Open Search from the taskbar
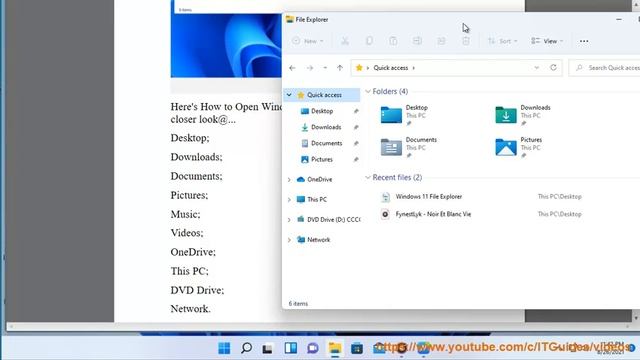 click(246, 348)
